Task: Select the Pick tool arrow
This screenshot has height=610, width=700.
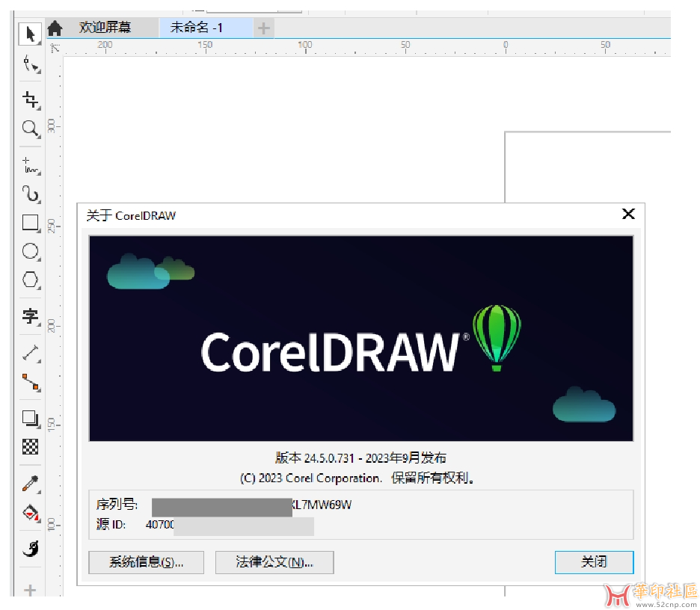Action: tap(30, 34)
